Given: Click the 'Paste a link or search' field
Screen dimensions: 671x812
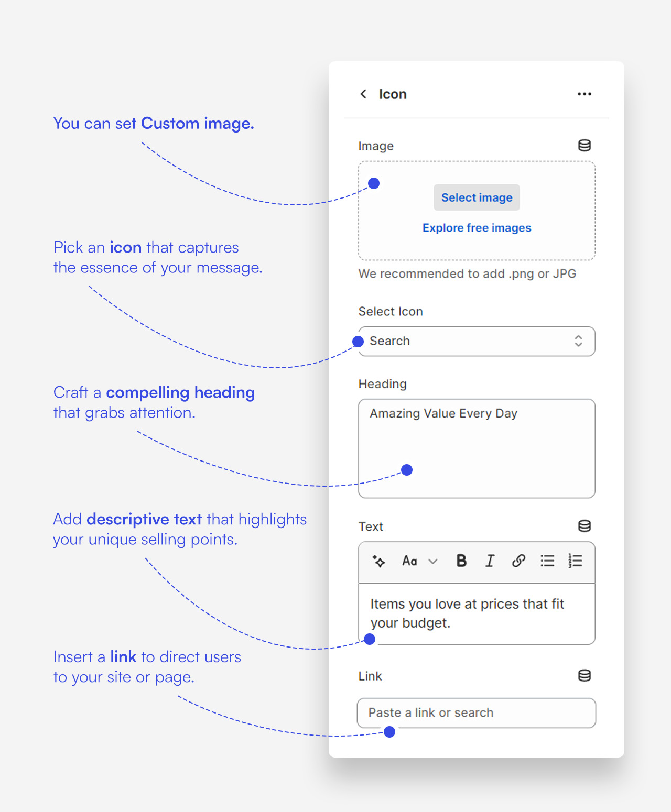Looking at the screenshot, I should coord(476,713).
